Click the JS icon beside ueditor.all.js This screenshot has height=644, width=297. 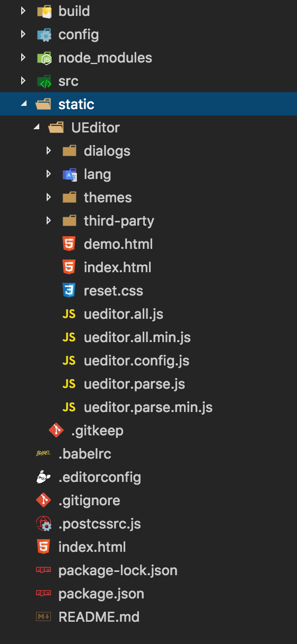point(69,314)
